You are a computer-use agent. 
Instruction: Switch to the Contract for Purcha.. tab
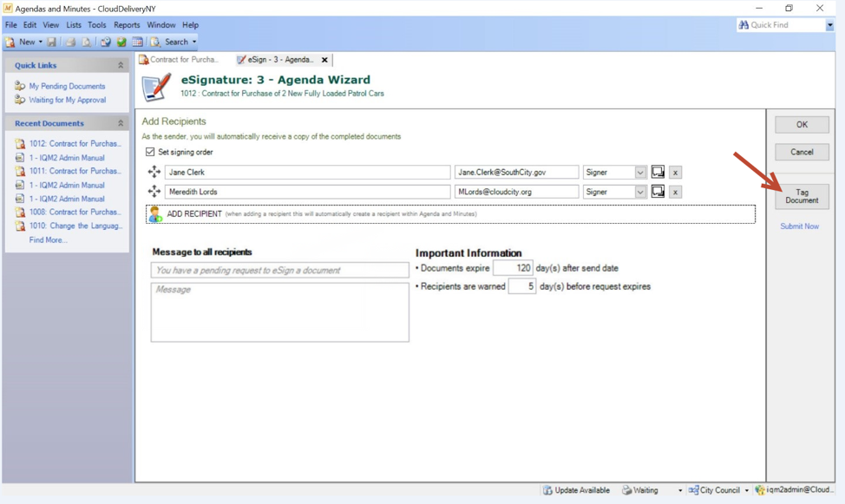click(179, 59)
